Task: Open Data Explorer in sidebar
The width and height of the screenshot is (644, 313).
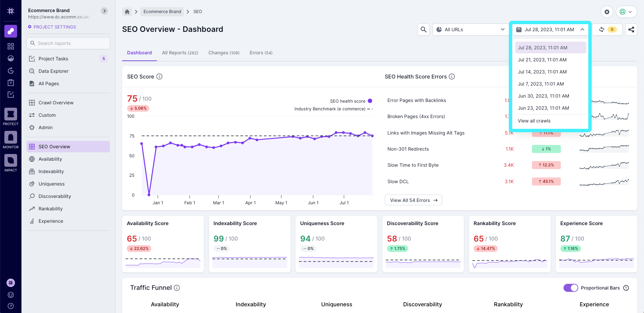Action: (x=68, y=71)
